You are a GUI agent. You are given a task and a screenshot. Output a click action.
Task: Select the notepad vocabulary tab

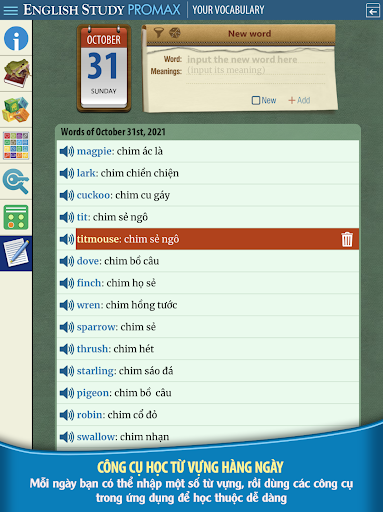[x=16, y=253]
